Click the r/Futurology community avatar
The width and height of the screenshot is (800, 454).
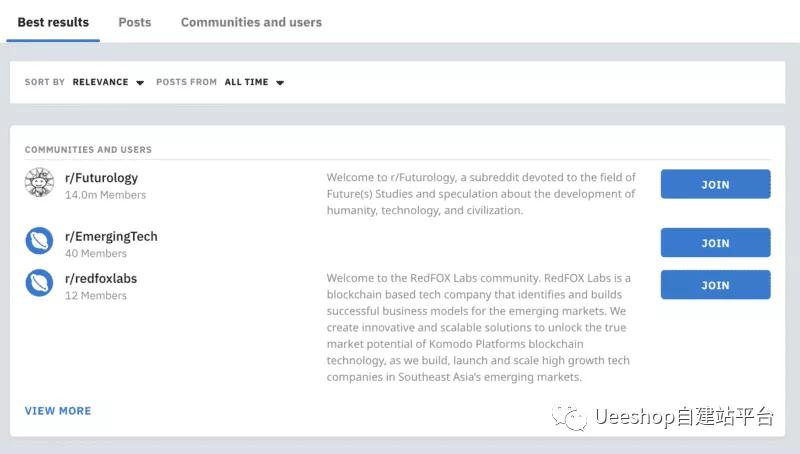point(39,182)
